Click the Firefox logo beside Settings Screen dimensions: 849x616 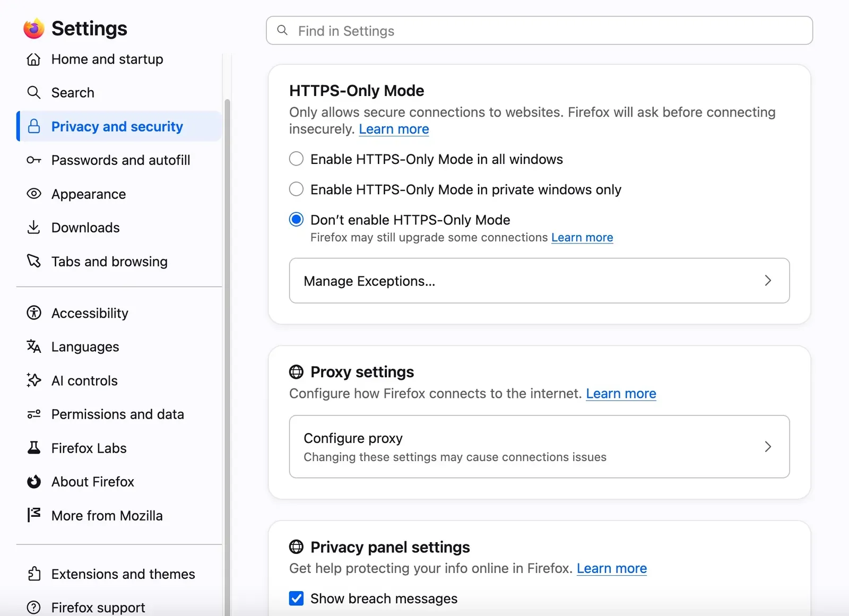33,29
